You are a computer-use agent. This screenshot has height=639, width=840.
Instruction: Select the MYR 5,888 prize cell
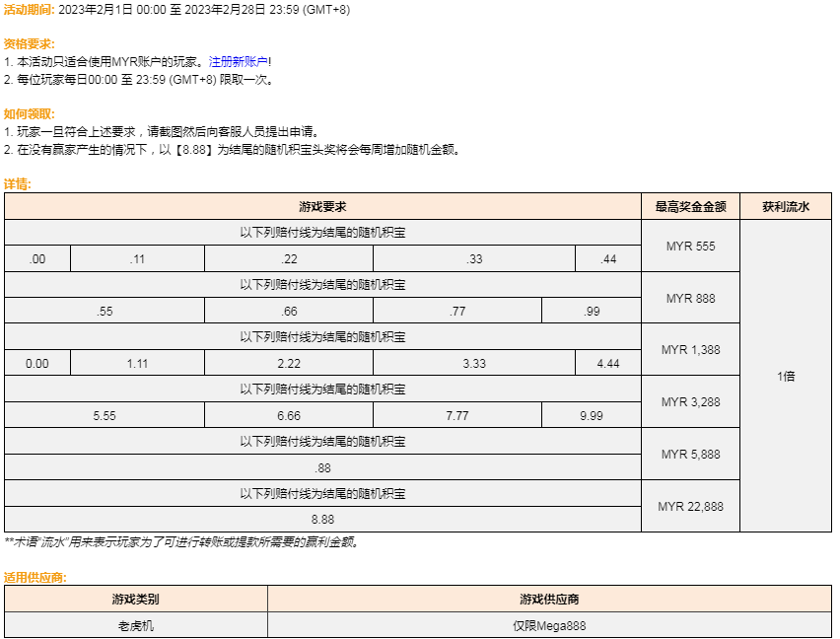tap(690, 455)
